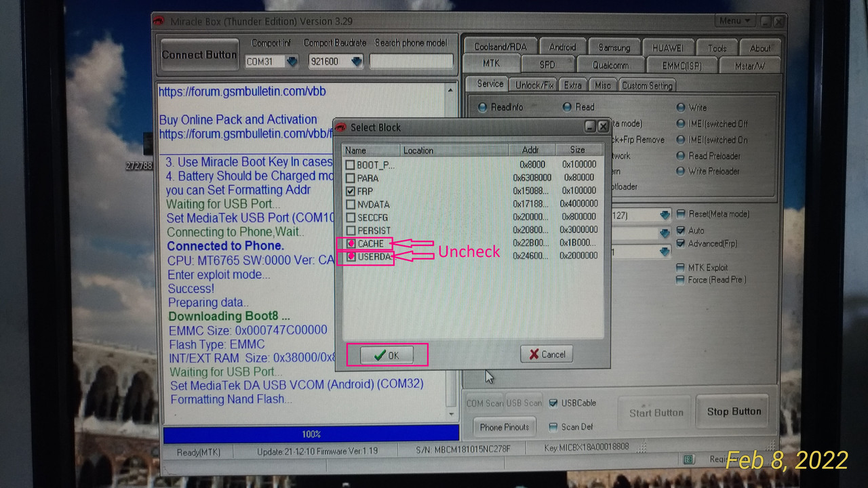Select the ReadInfo radio option
The image size is (868, 488).
click(482, 108)
